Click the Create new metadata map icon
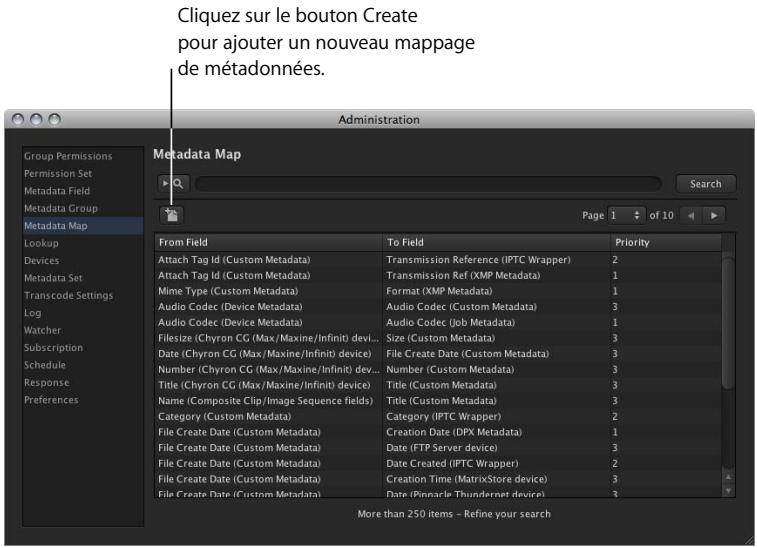The image size is (757, 548). (x=172, y=215)
